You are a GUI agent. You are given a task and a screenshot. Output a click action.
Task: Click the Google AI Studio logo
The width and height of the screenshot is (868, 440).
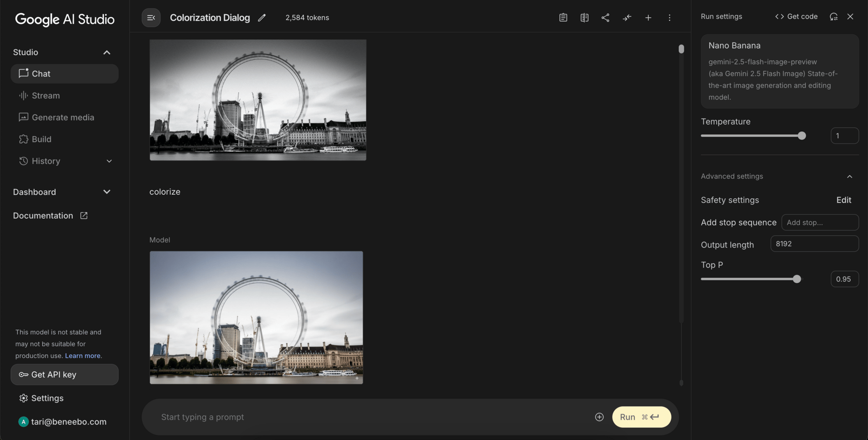[65, 19]
